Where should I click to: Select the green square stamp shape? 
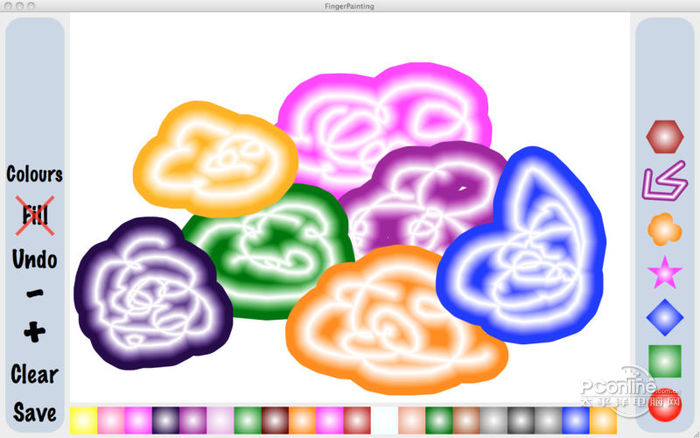665,361
